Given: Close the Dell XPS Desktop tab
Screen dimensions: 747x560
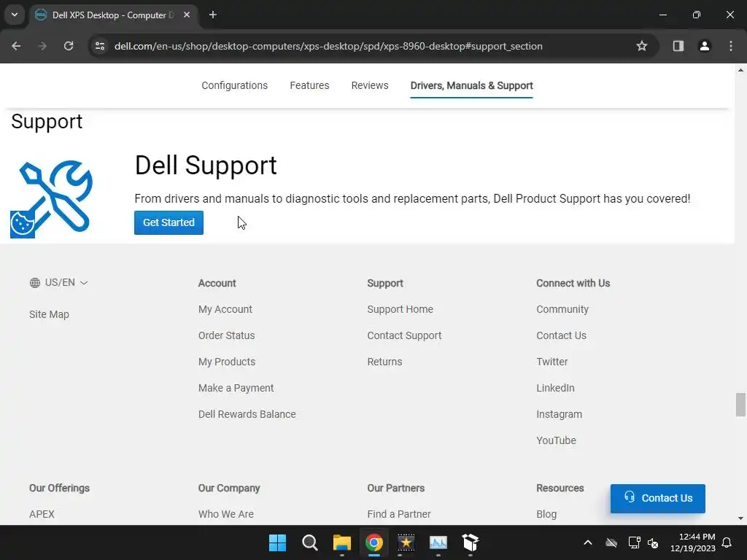Looking at the screenshot, I should coord(187,15).
